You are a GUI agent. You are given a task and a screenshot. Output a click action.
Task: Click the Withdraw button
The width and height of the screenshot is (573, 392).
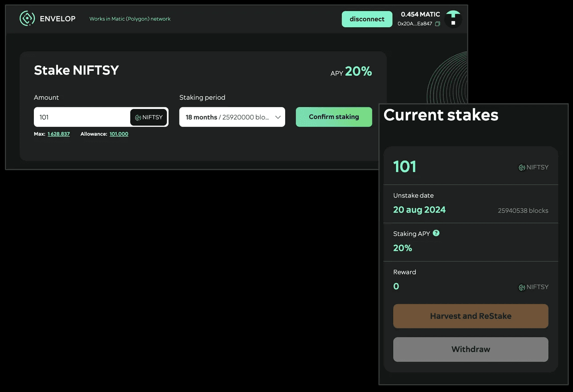[471, 349]
